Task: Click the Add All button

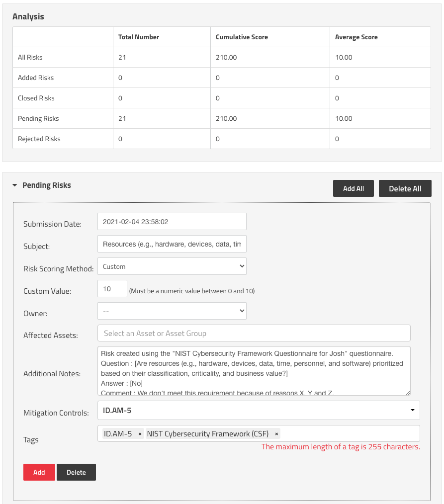Action: 353,188
